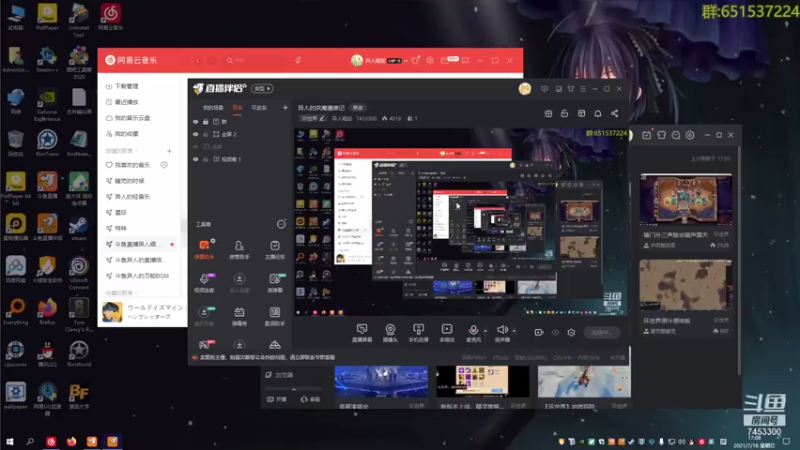Expand 收藏的歌单 section in 网易云音乐

click(121, 293)
